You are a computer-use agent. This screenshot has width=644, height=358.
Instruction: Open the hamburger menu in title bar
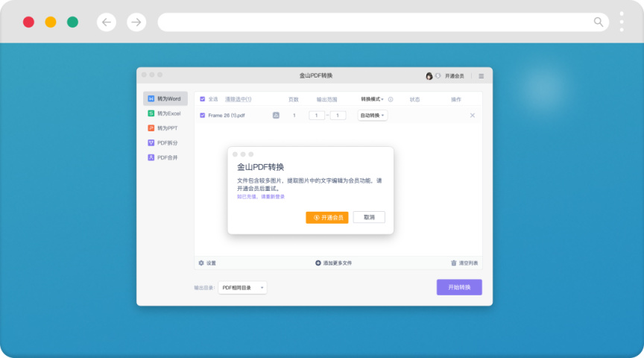coord(482,76)
